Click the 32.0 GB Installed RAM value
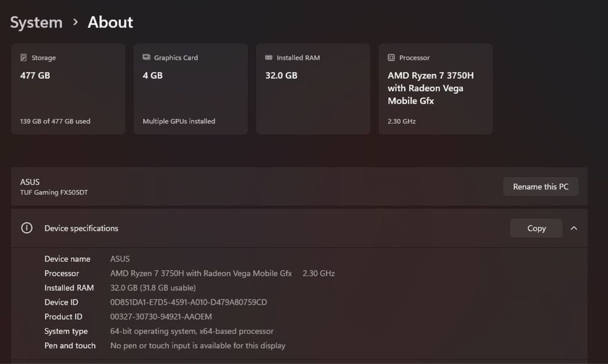The image size is (608, 364). 281,76
